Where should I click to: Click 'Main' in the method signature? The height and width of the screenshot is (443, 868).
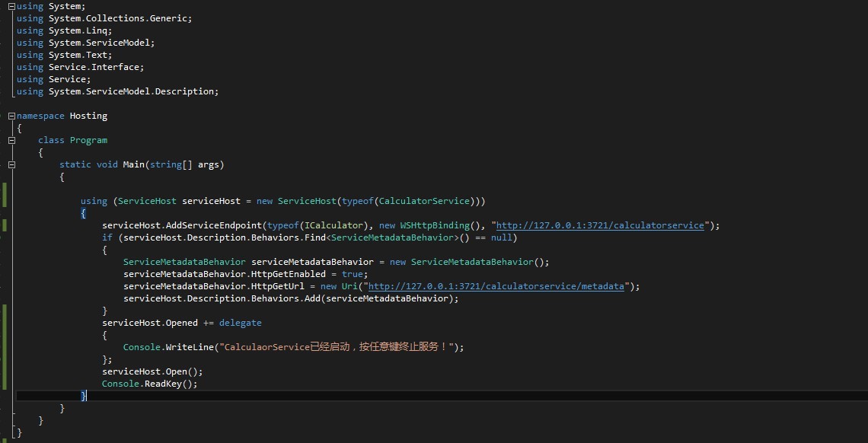tap(133, 165)
